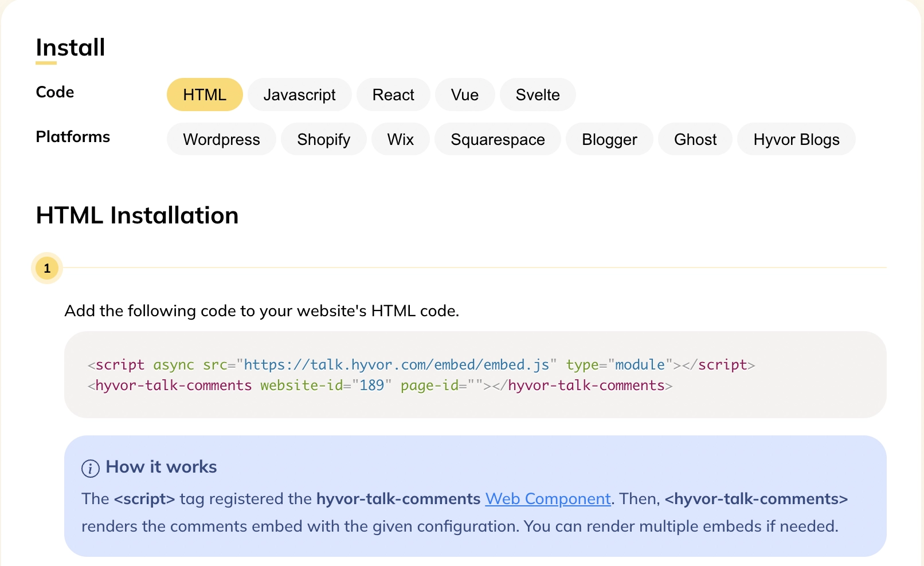Screen dimensions: 924x566
Task: Click the Platforms label
Action: pyautogui.click(x=73, y=137)
